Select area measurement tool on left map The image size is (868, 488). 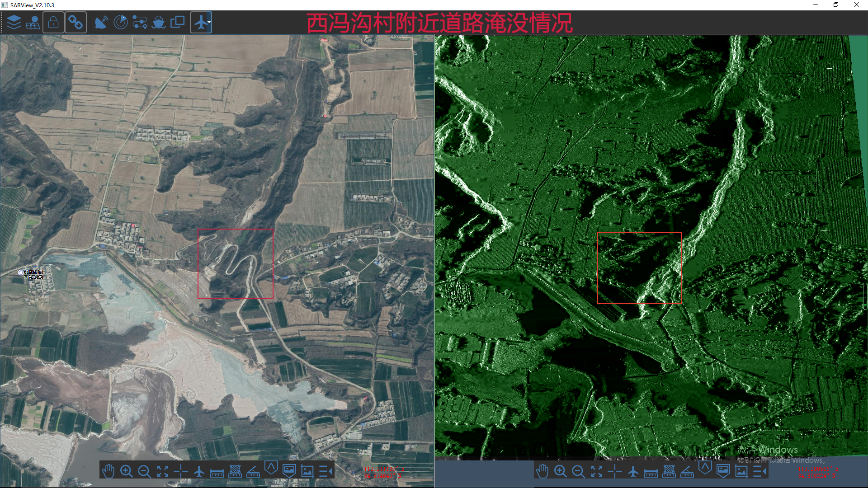[x=235, y=471]
